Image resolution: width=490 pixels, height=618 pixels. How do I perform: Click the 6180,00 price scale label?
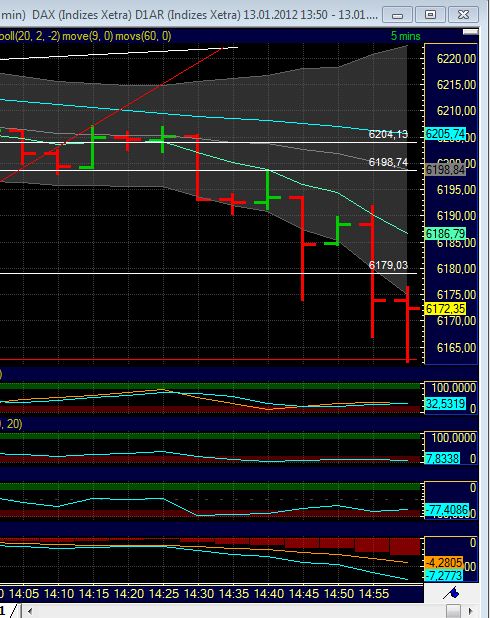(x=456, y=269)
